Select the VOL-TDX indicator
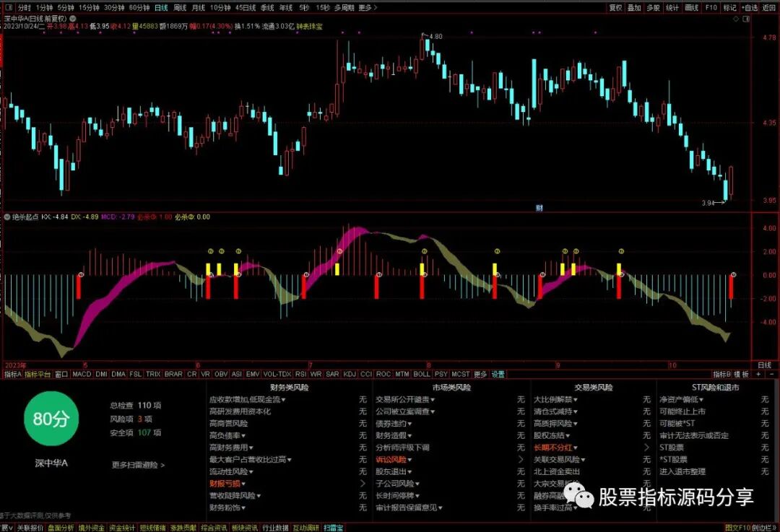780x532 pixels. click(x=277, y=374)
